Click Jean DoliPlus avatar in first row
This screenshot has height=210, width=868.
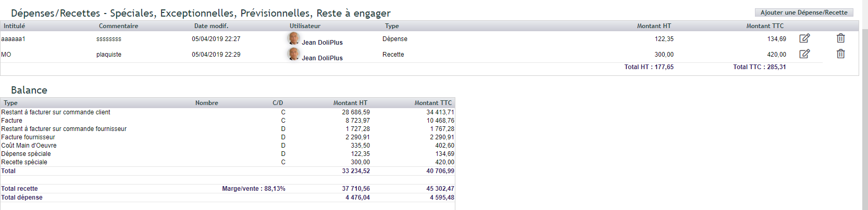(x=294, y=38)
